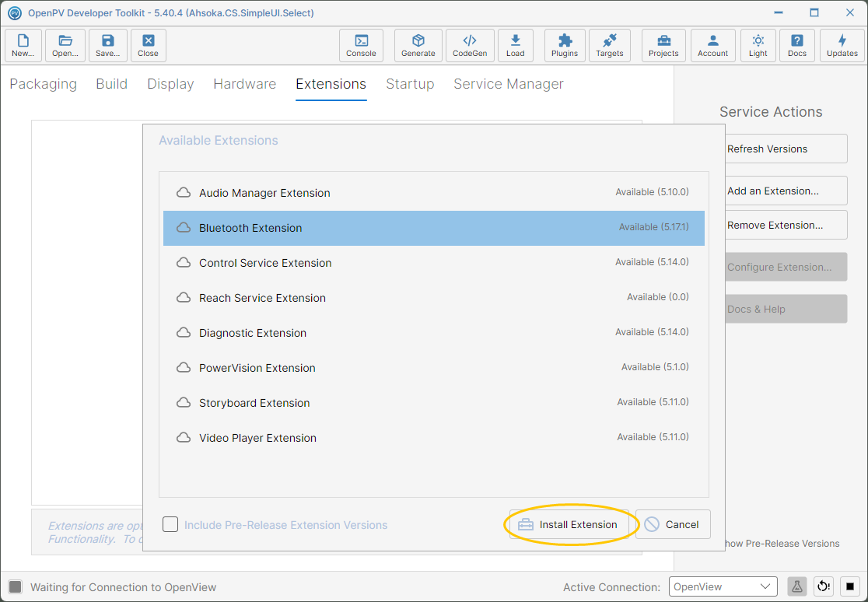Open the Plugins manager
This screenshot has width=868, height=602.
pyautogui.click(x=565, y=45)
